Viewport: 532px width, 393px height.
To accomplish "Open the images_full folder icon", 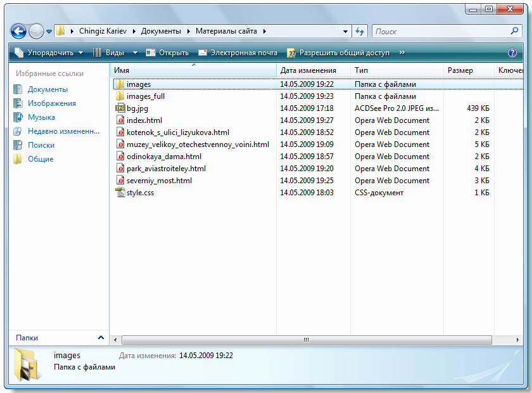I will (120, 96).
